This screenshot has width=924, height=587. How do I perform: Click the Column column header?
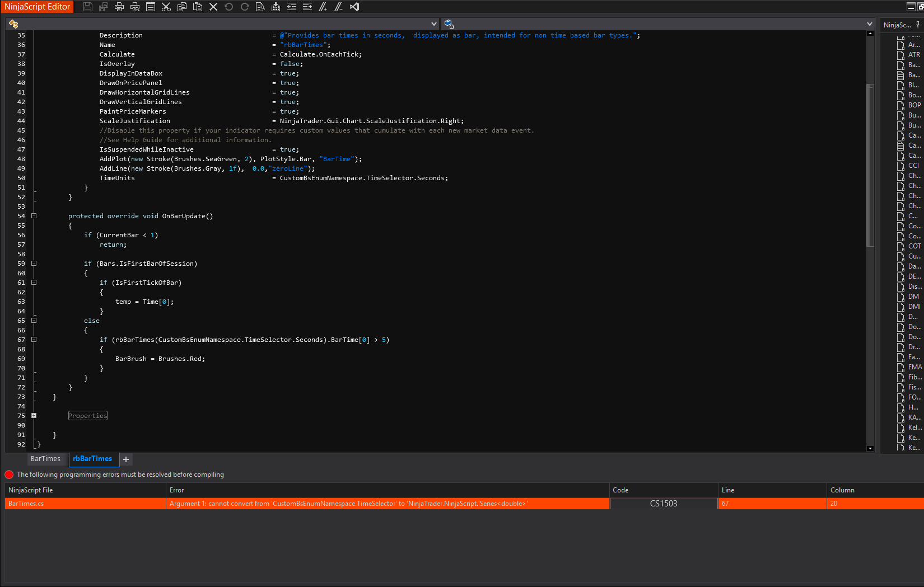pyautogui.click(x=875, y=490)
